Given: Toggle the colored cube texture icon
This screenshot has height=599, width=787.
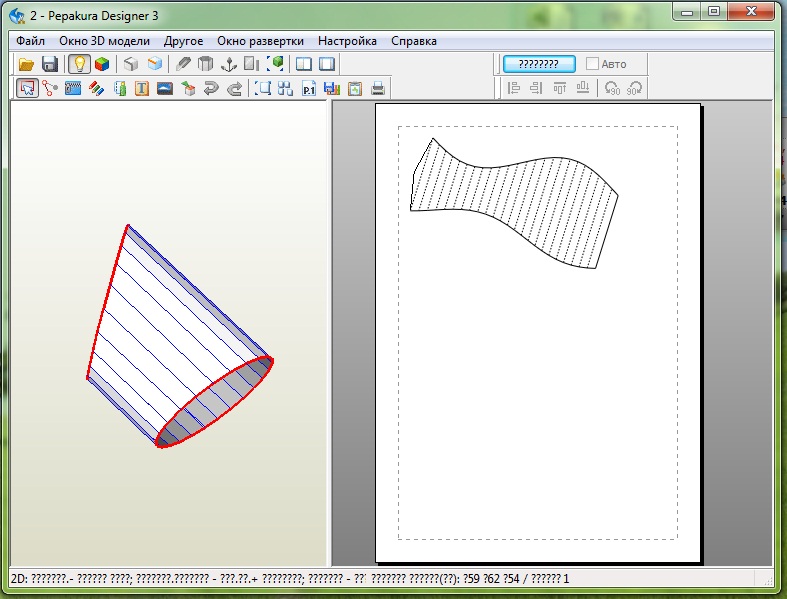Looking at the screenshot, I should pyautogui.click(x=102, y=64).
